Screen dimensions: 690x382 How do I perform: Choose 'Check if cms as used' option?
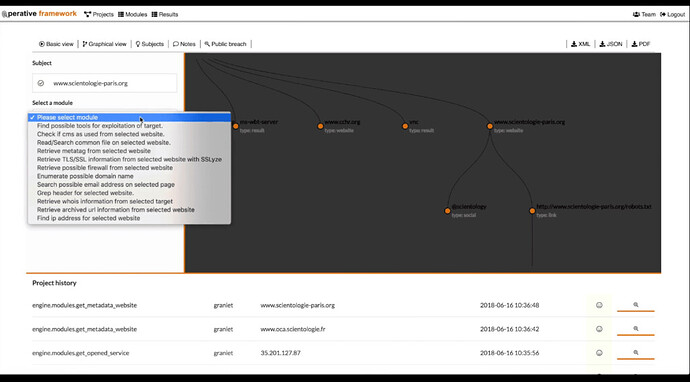pos(129,134)
